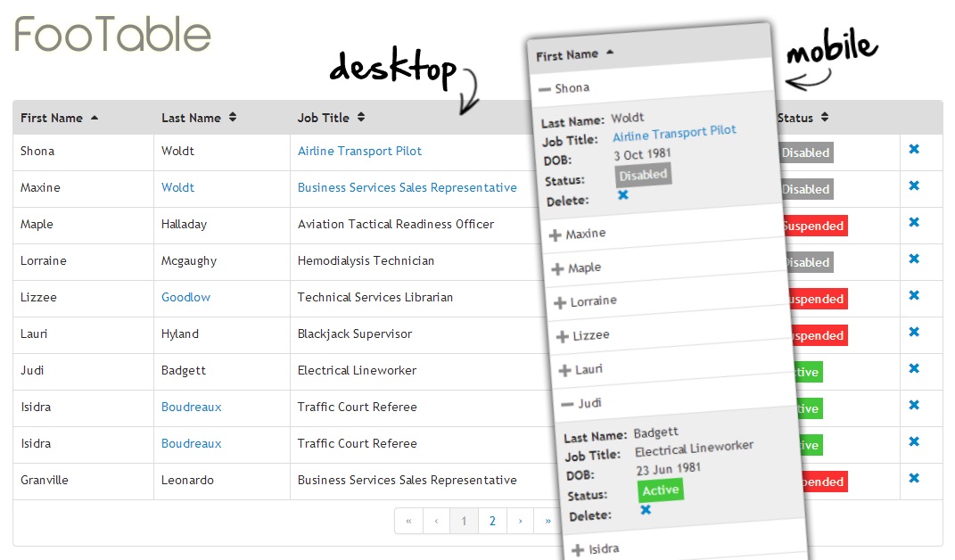Delete Shona's row with the blue X
This screenshot has width=955, height=560.
click(913, 150)
